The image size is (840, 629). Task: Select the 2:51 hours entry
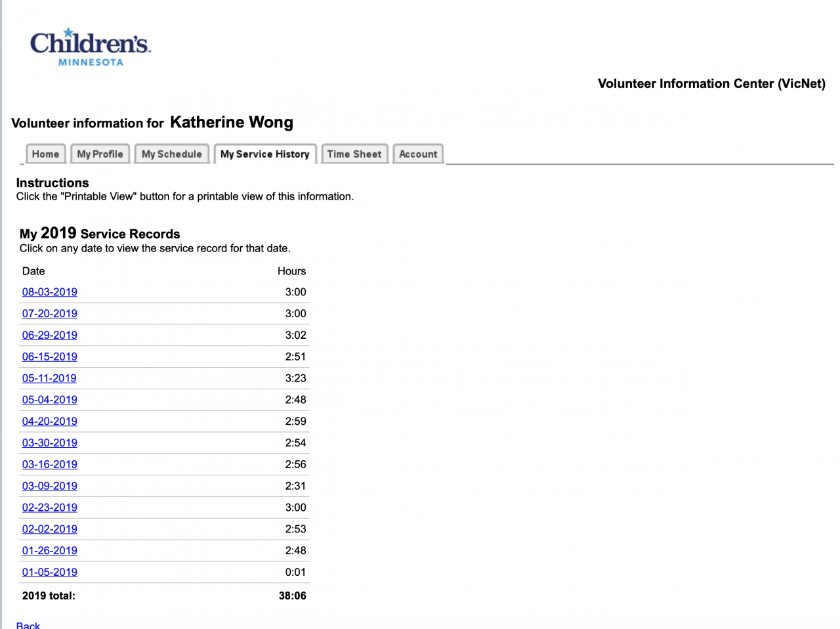[296, 357]
